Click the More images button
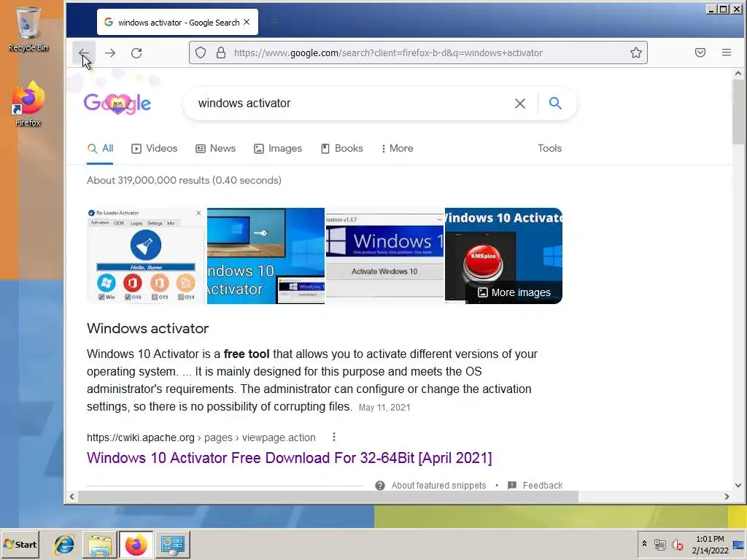The image size is (747, 560). tap(514, 292)
